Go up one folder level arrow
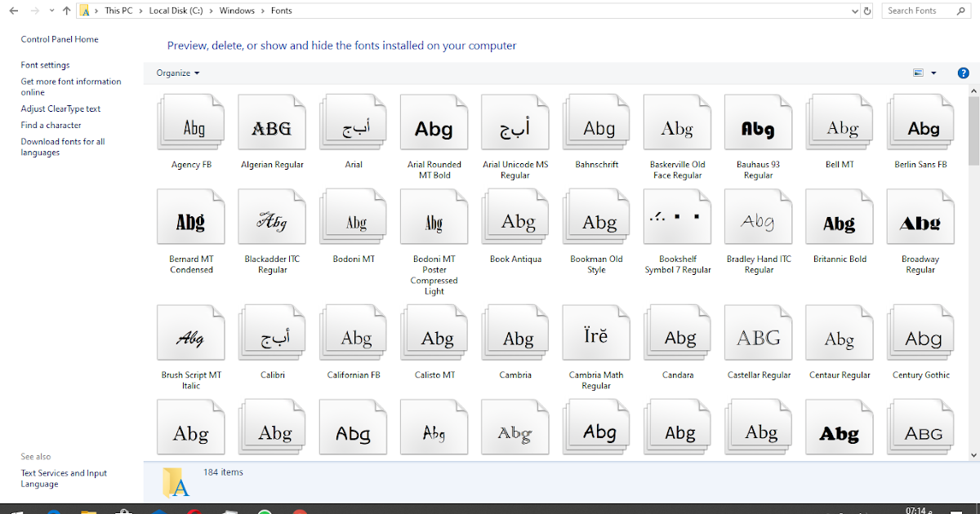This screenshot has width=980, height=514. 67,11
